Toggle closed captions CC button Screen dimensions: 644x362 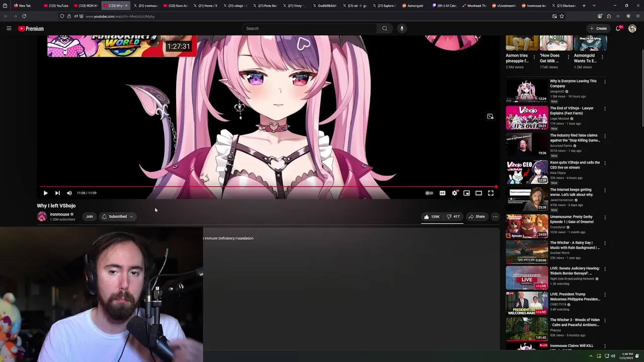(442, 193)
